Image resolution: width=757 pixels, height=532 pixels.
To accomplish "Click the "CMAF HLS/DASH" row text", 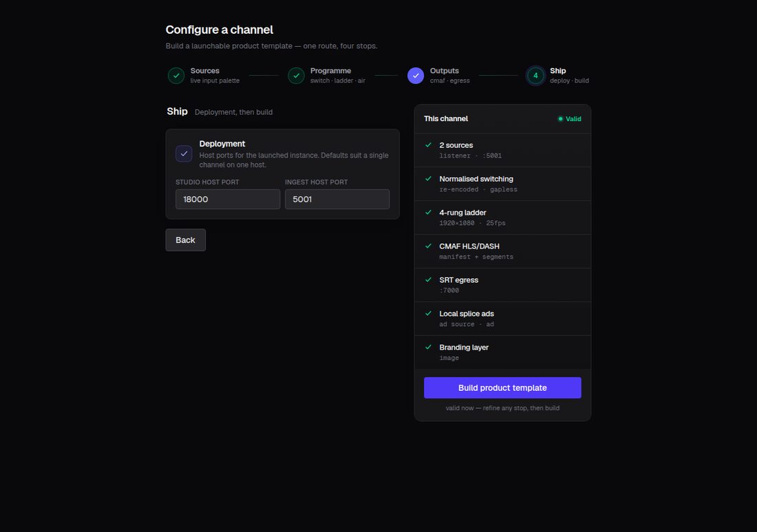I will (x=469, y=246).
